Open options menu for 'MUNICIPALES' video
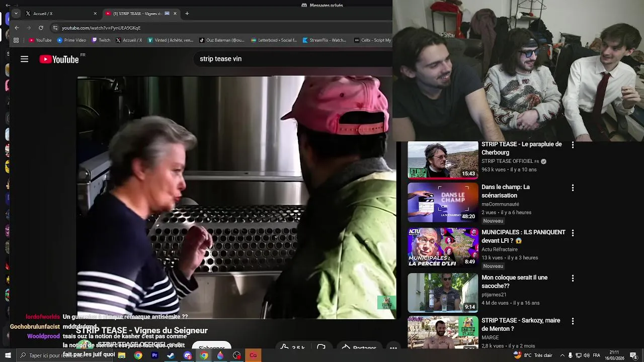The image size is (644, 362). (x=573, y=233)
